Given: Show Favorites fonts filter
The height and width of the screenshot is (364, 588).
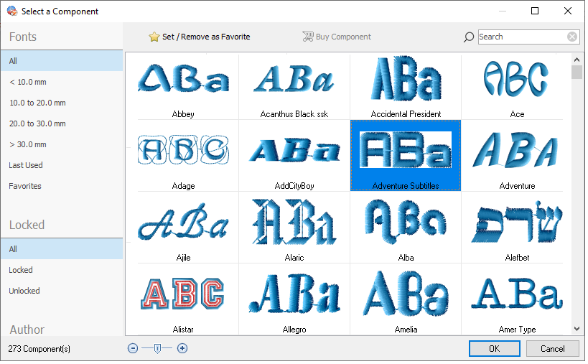Looking at the screenshot, I should (x=25, y=186).
